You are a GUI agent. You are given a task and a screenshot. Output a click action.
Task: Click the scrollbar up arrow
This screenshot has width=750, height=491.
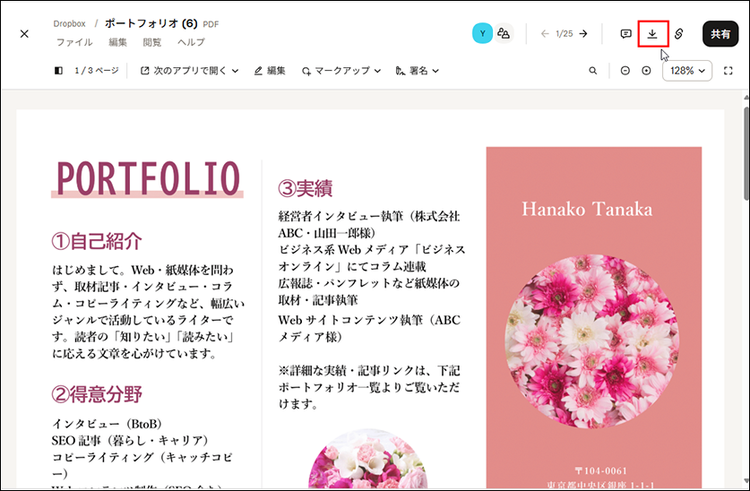[x=746, y=98]
